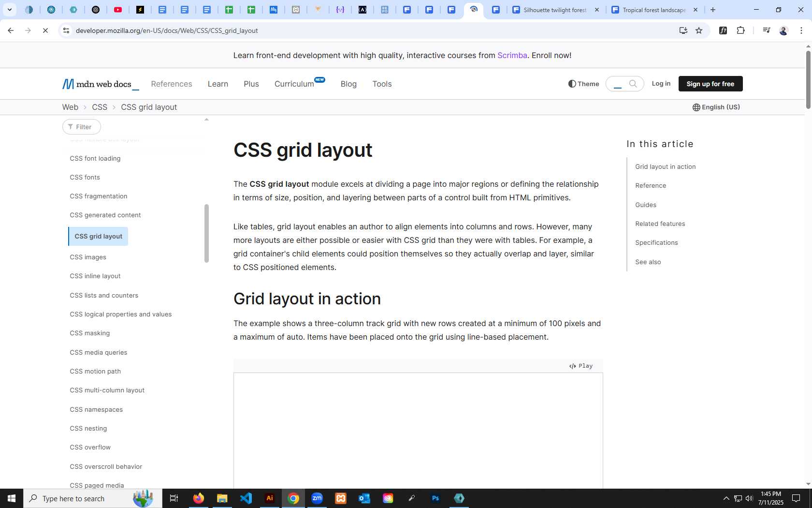Open the References menu

point(172,84)
